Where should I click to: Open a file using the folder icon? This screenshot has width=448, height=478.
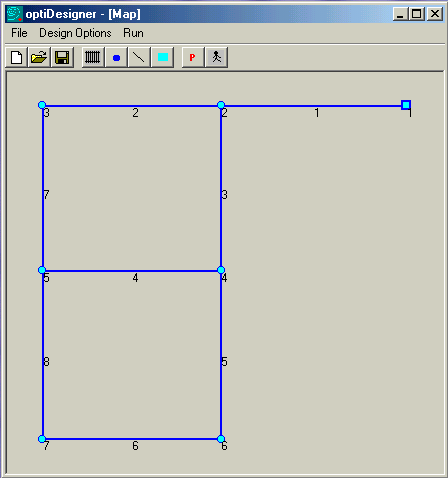(x=39, y=57)
